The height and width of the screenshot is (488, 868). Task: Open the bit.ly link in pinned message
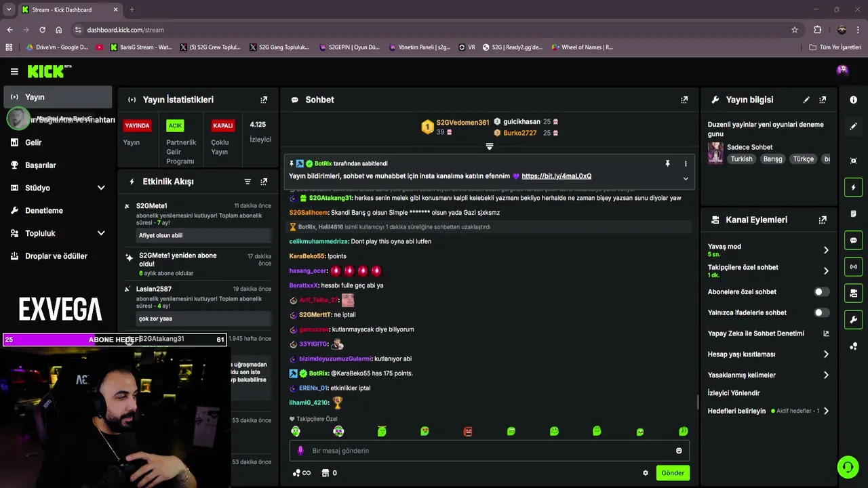(556, 176)
